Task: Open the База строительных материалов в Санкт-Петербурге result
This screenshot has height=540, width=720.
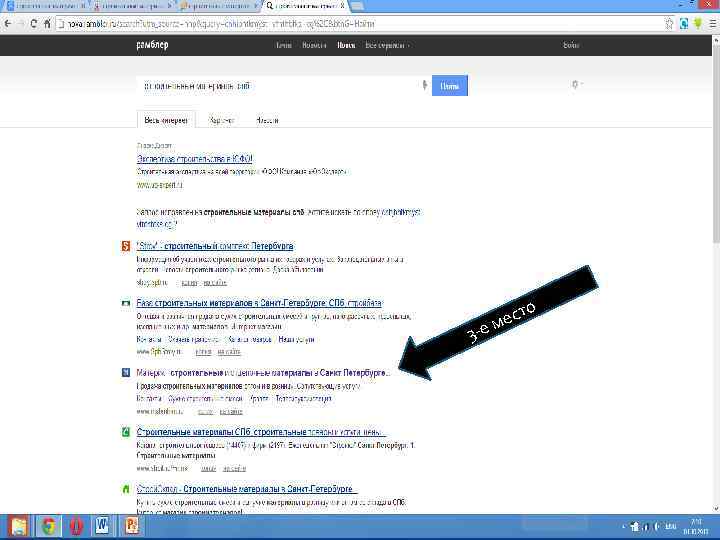Action: click(259, 304)
